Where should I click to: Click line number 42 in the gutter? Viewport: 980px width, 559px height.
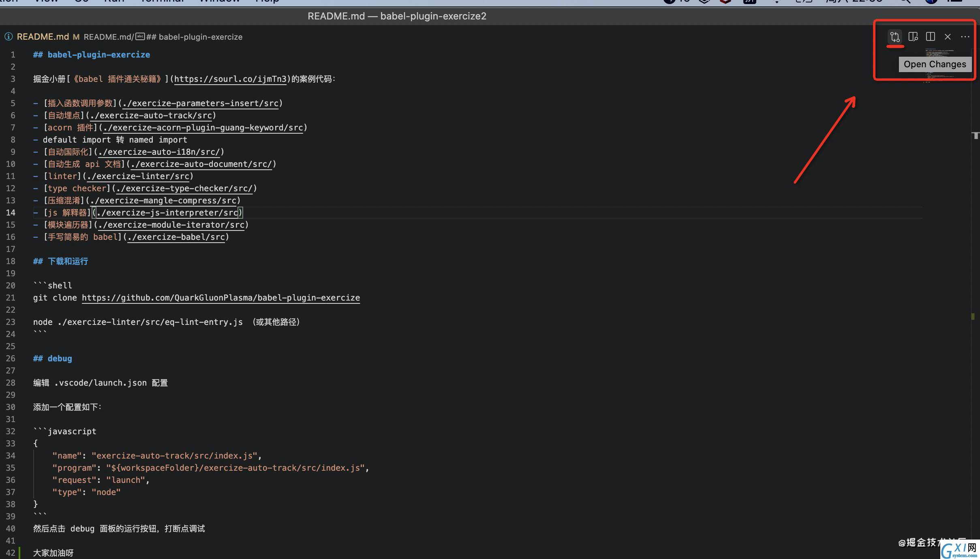point(11,553)
